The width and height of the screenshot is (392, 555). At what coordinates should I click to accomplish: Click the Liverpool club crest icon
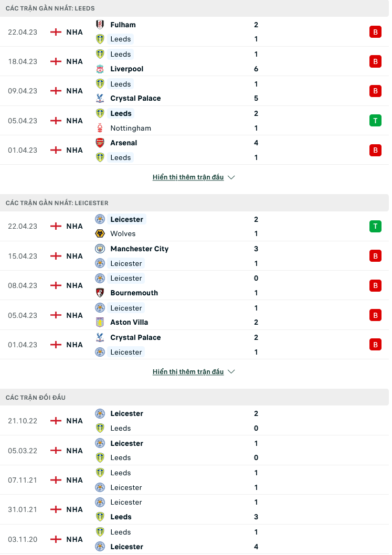point(100,69)
